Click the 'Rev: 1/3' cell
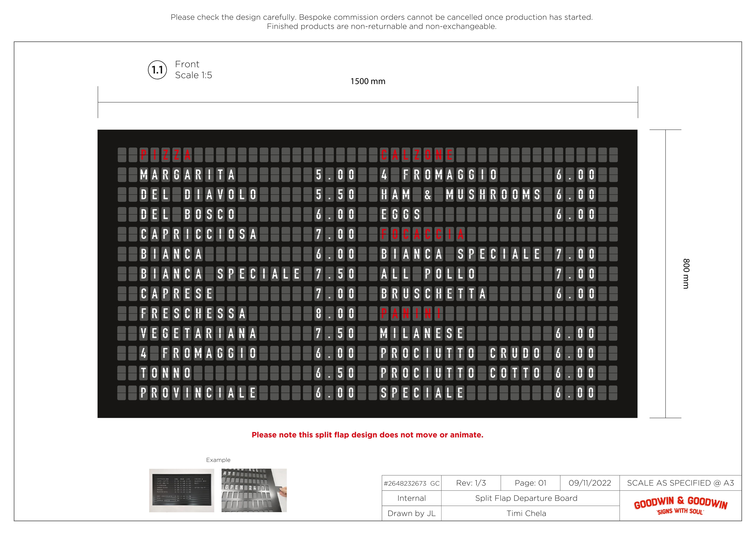This screenshot has width=756, height=535. 471,483
